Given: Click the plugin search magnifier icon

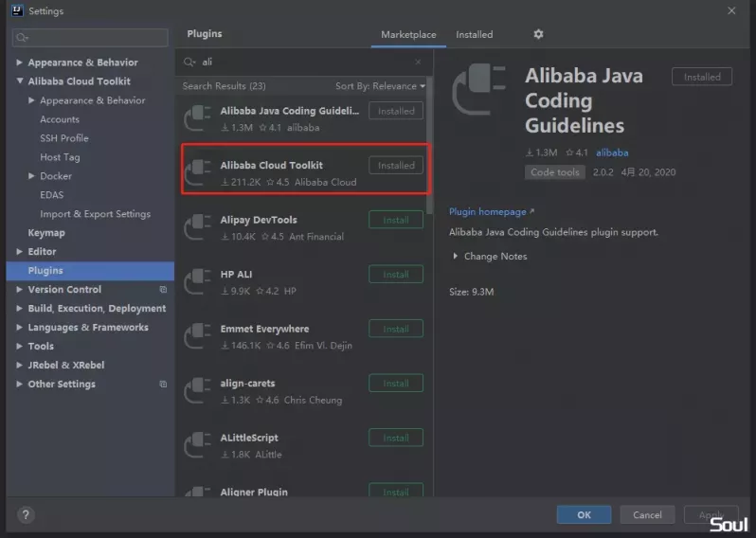Looking at the screenshot, I should [189, 62].
